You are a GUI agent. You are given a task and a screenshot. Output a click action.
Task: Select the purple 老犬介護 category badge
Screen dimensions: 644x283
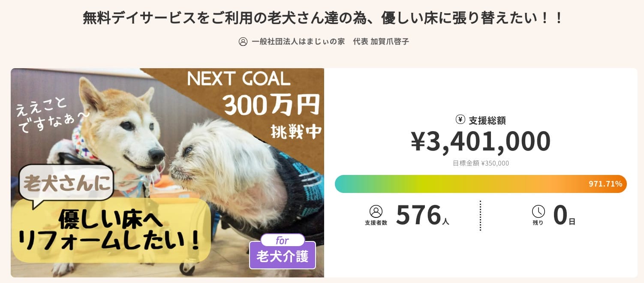282,256
